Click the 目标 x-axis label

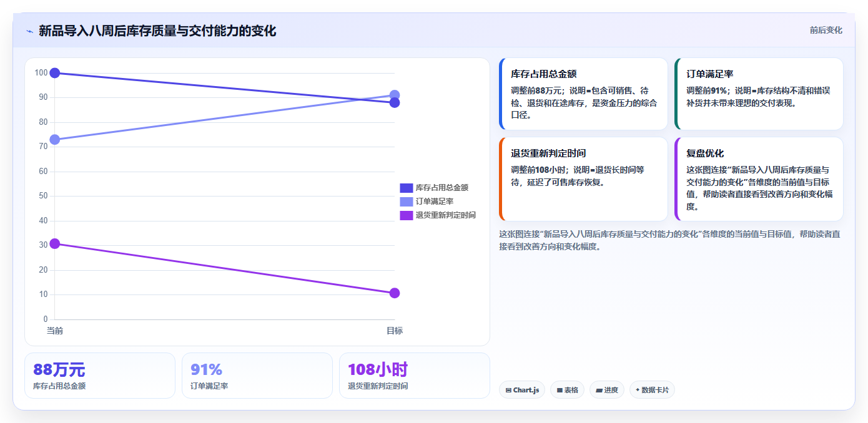(395, 331)
